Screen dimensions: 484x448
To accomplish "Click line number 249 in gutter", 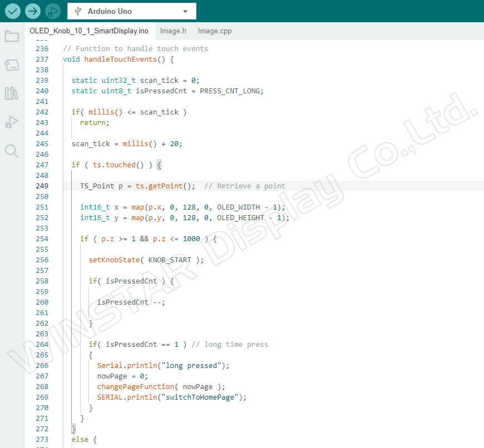I will (42, 186).
